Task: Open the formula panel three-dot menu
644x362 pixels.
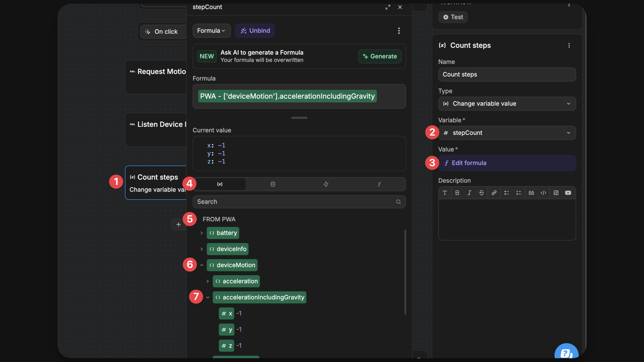Action: [x=399, y=31]
